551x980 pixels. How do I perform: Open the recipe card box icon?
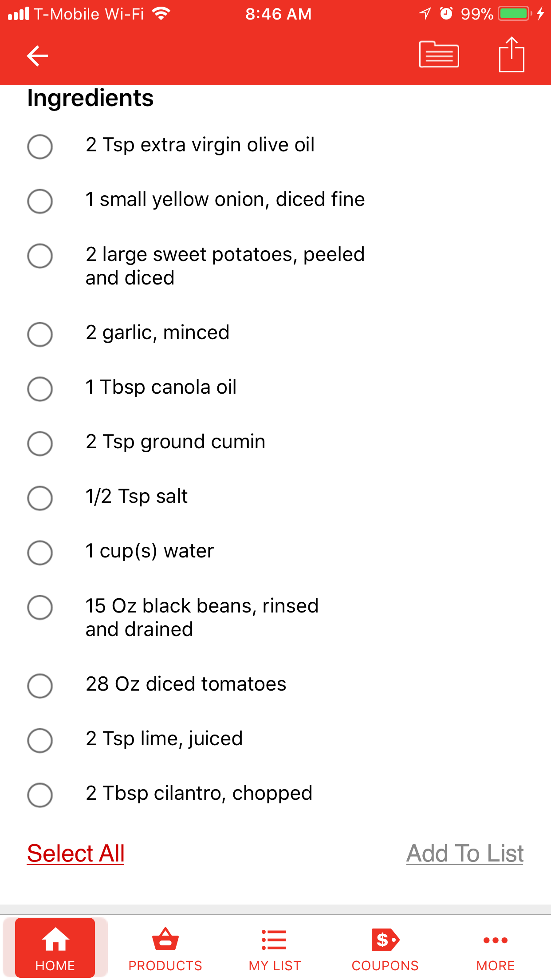[439, 54]
